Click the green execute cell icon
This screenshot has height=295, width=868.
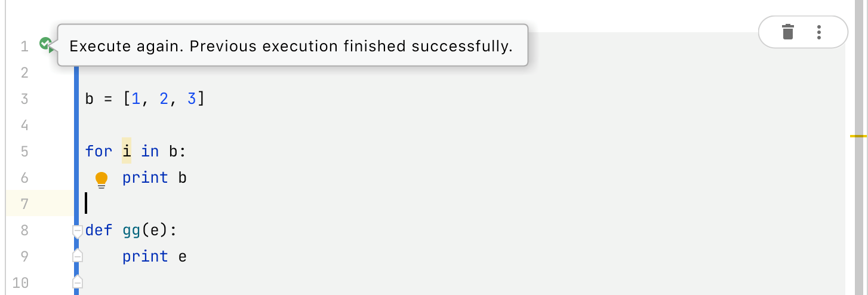[46, 44]
